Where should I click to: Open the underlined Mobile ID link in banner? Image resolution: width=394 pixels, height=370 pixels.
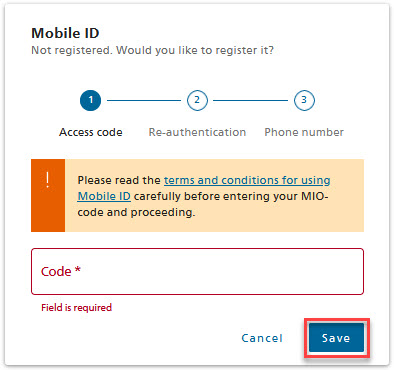(104, 196)
